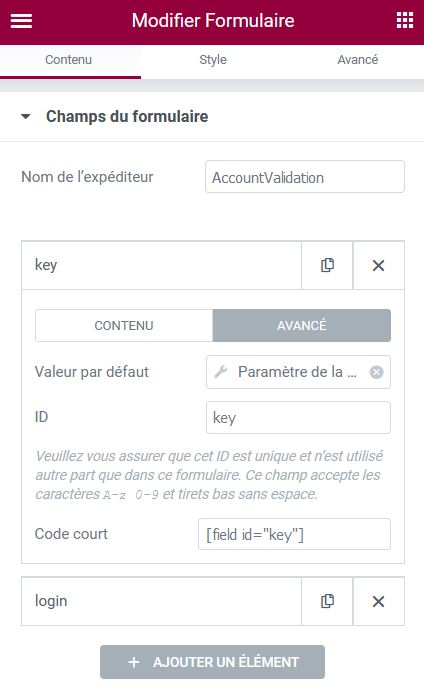Clear the dynamic default value
Screen dimensions: 424x692
(x=376, y=372)
